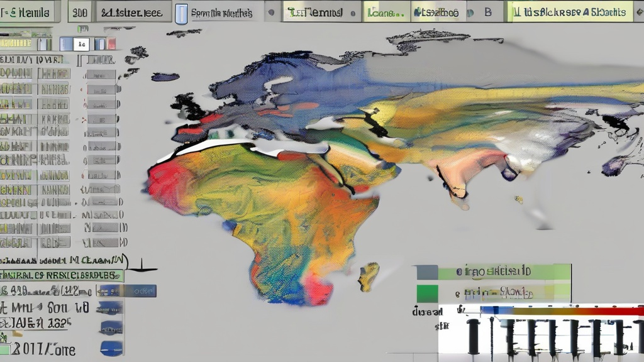Click the 2017 Zone label at bottom left
This screenshot has height=362, width=644.
tap(44, 349)
